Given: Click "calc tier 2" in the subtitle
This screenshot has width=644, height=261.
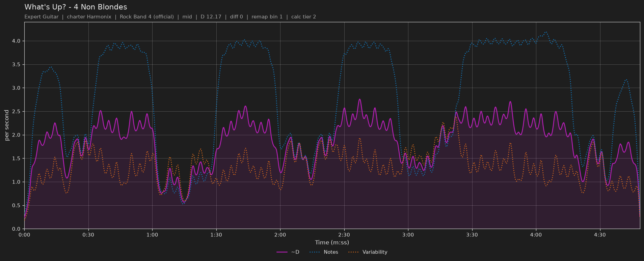Looking at the screenshot, I should point(303,17).
